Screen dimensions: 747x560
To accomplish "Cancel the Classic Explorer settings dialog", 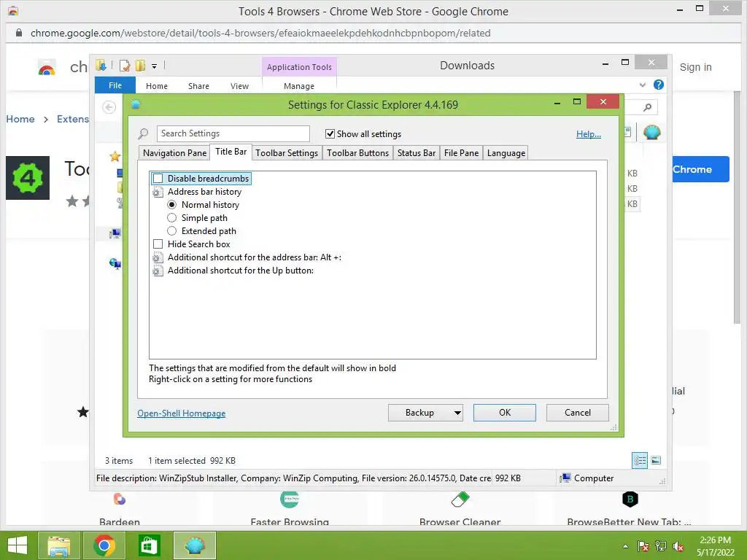I will pyautogui.click(x=578, y=413).
